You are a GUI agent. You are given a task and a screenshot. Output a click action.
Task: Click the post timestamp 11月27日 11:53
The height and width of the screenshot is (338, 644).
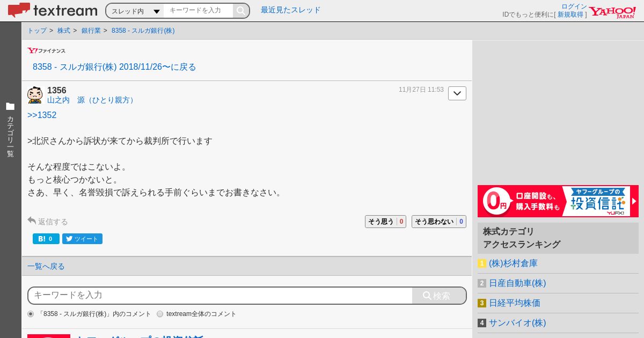(x=421, y=90)
